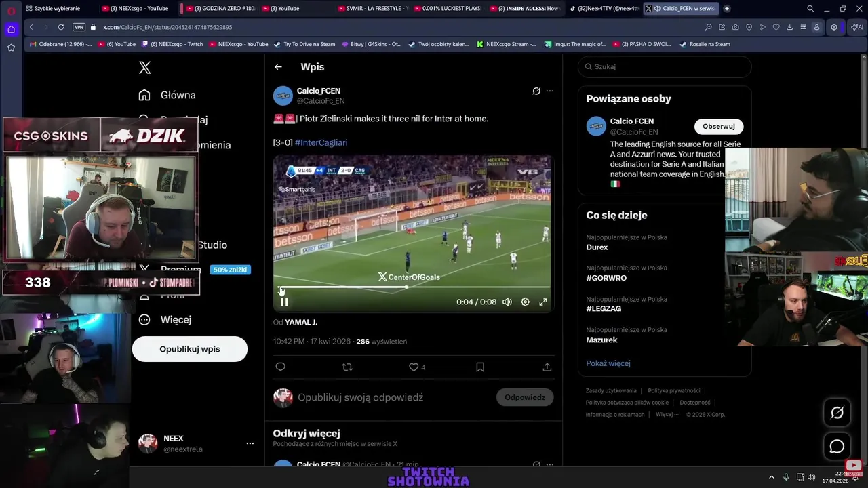Open Imgur bookmark

[575, 44]
